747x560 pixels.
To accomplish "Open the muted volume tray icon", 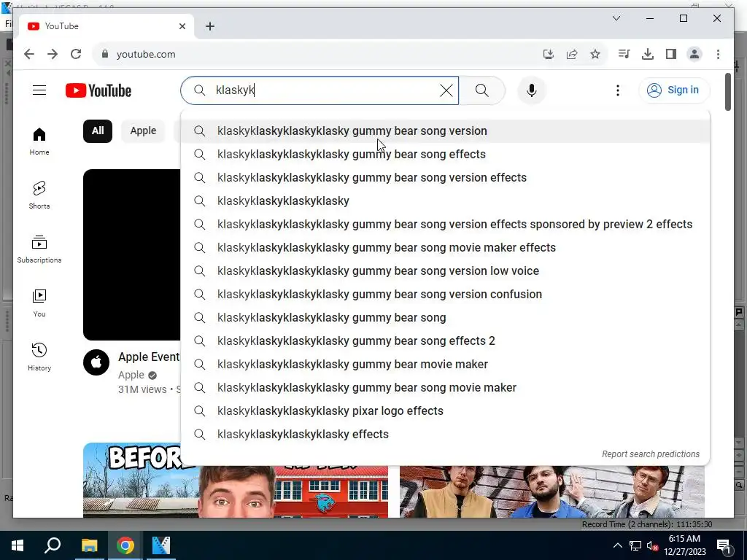I will click(651, 545).
